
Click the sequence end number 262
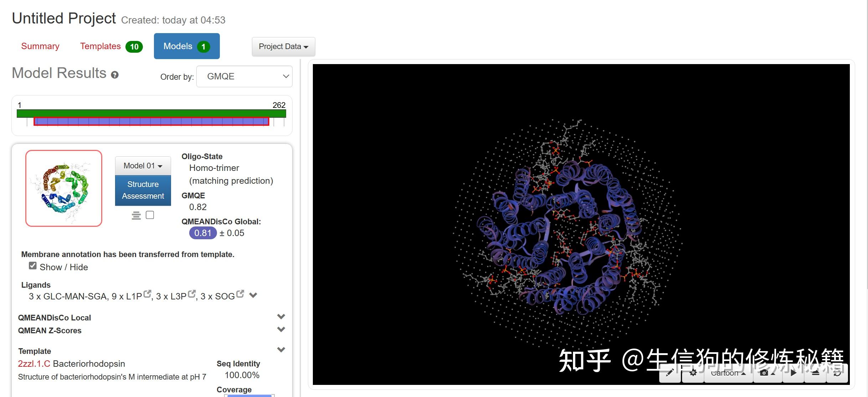pyautogui.click(x=279, y=105)
